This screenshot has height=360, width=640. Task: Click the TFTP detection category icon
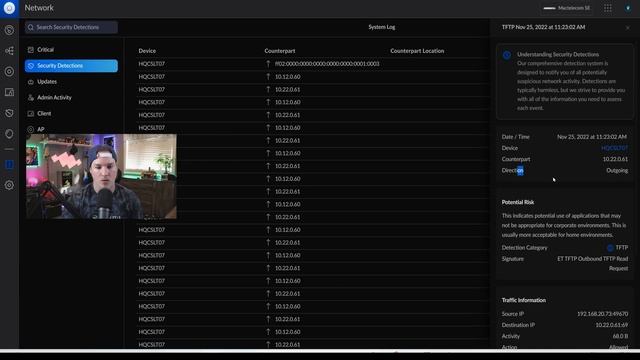(x=610, y=248)
